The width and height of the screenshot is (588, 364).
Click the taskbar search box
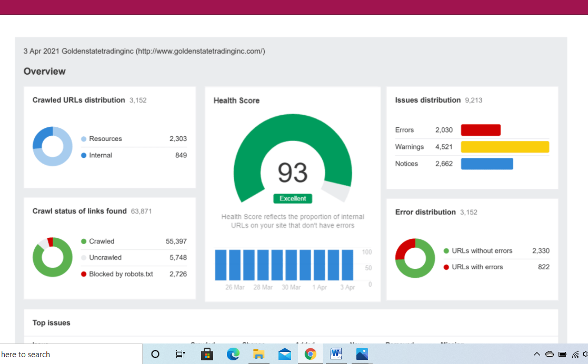coord(68,354)
